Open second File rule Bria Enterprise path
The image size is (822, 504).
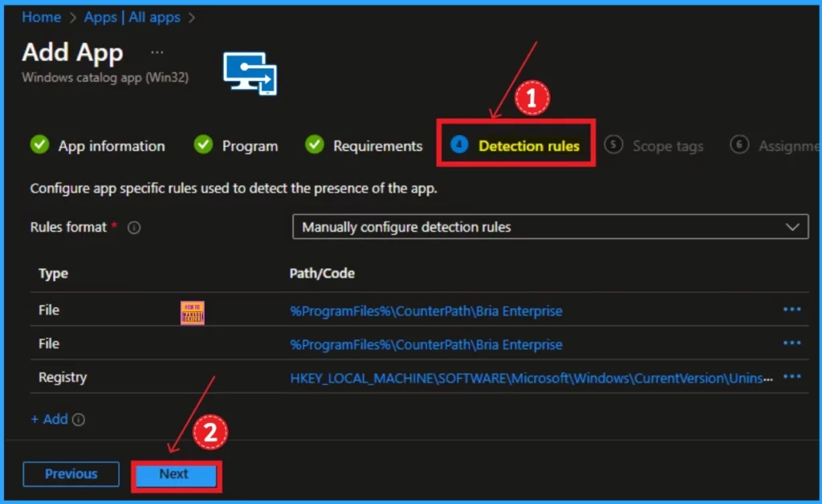pyautogui.click(x=425, y=345)
